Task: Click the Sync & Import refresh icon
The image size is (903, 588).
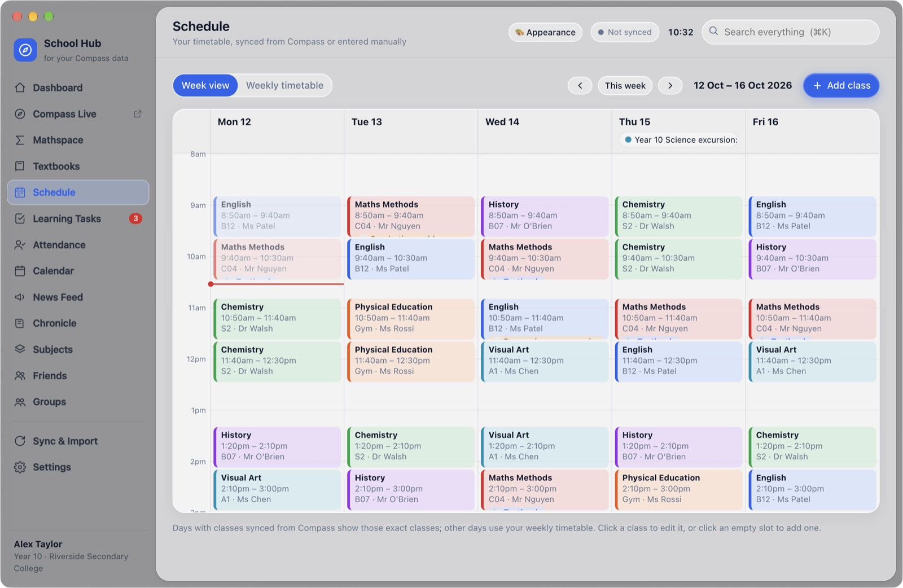Action: tap(20, 441)
